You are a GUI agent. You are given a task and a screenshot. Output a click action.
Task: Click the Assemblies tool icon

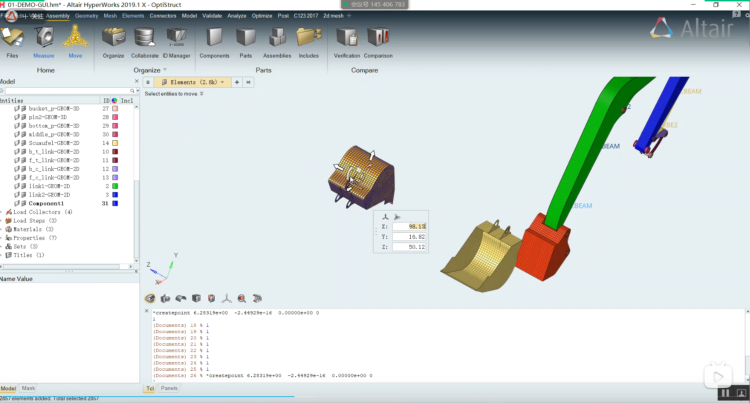pyautogui.click(x=276, y=38)
